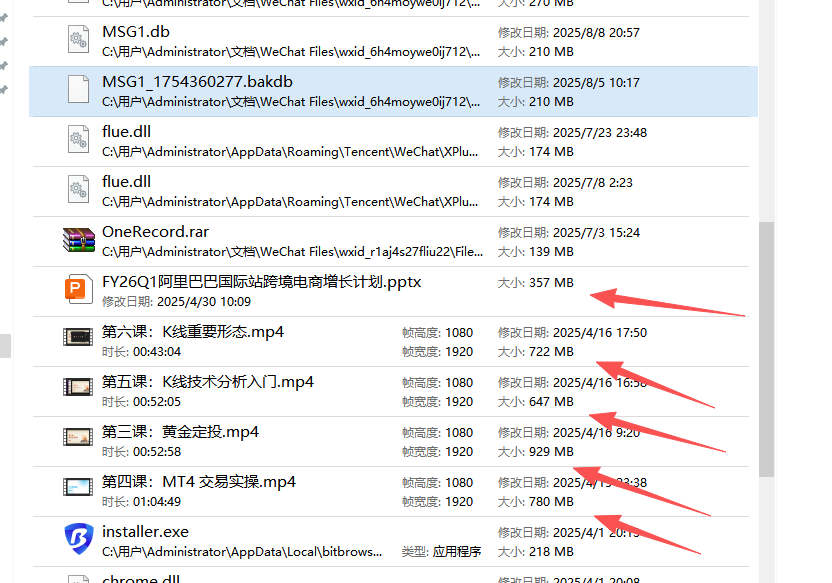Image resolution: width=832 pixels, height=583 pixels.
Task: Click the vertical scrollbar thumb of the results list
Action: (766, 349)
